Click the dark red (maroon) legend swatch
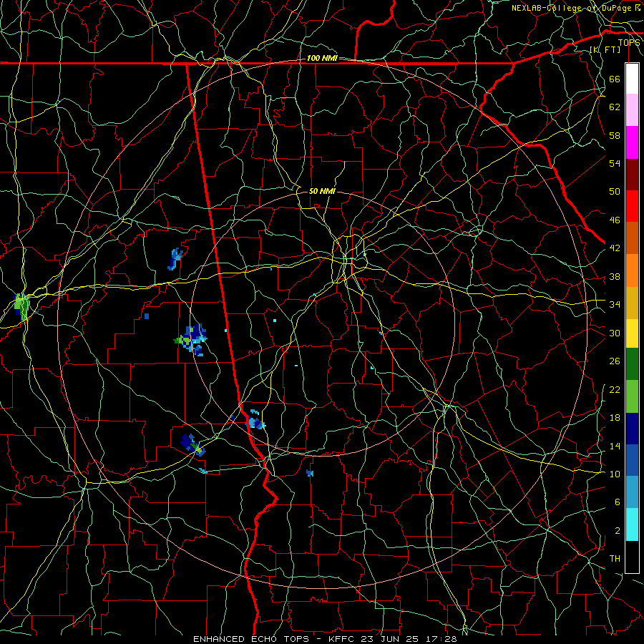The image size is (644, 644). pyautogui.click(x=632, y=174)
